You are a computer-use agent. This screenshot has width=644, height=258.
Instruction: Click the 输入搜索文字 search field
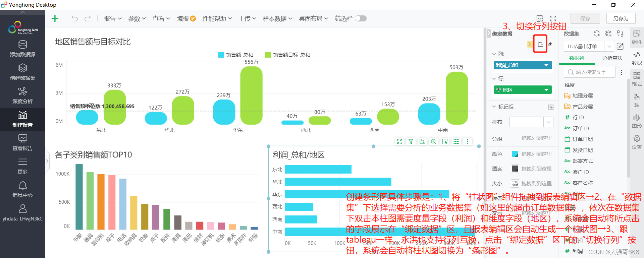(x=590, y=72)
